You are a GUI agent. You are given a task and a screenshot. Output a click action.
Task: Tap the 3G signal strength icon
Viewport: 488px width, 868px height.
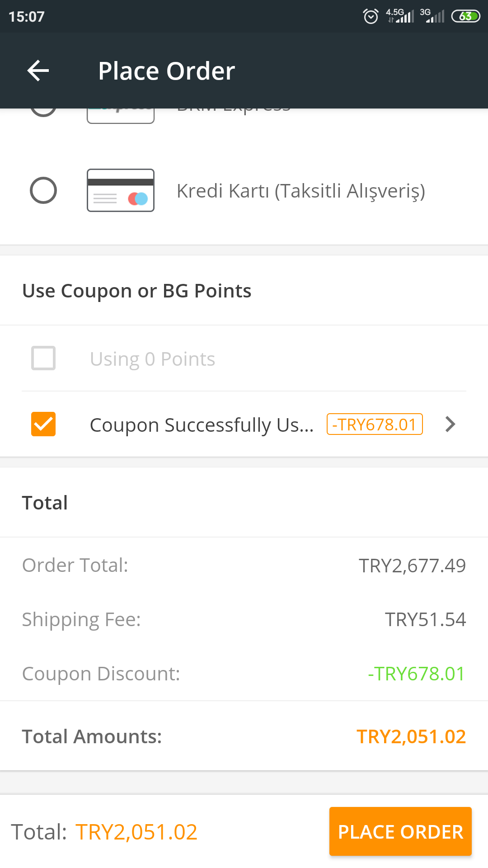pyautogui.click(x=432, y=16)
